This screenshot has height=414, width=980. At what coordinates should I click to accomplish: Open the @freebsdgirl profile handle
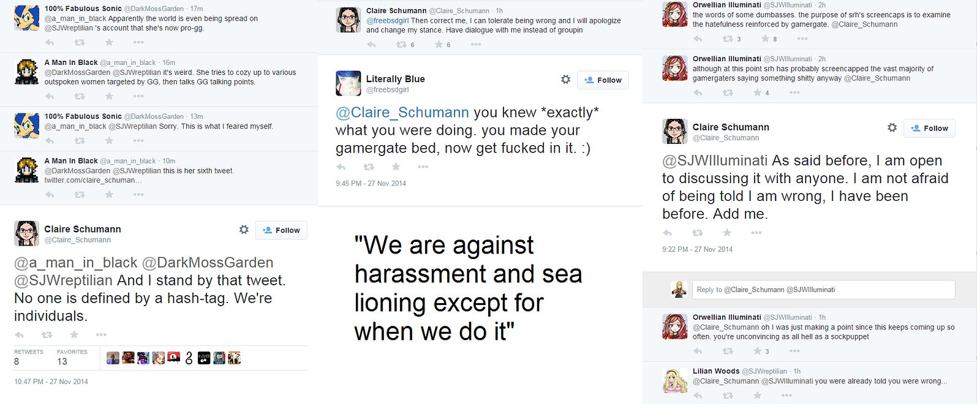[387, 89]
